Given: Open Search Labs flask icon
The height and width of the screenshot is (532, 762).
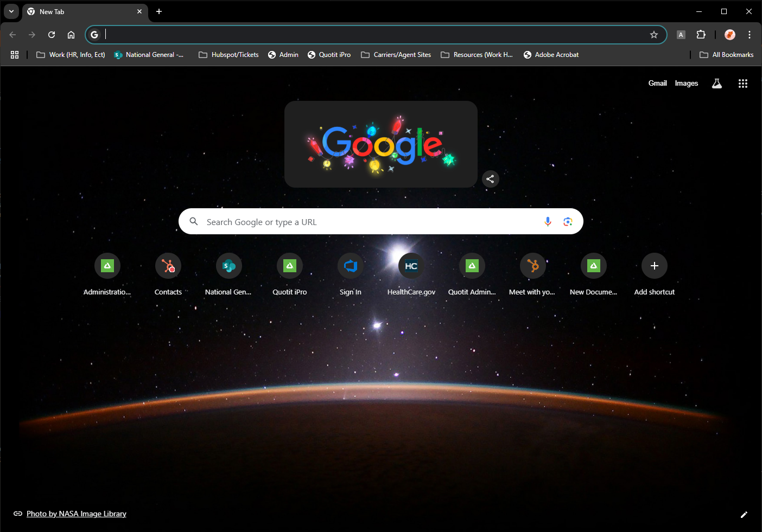Looking at the screenshot, I should 716,84.
